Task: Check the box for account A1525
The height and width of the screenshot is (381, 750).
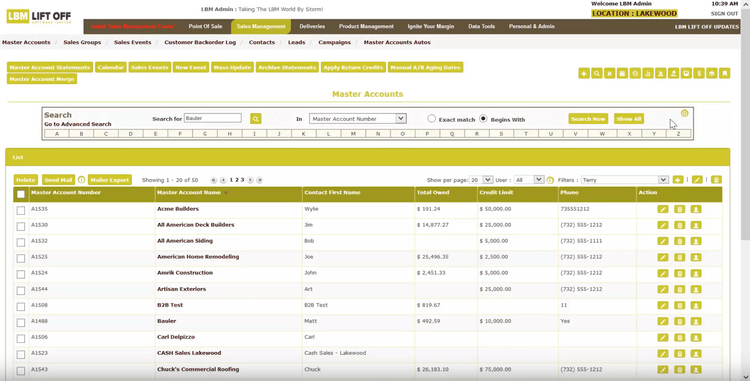Action: pos(21,258)
